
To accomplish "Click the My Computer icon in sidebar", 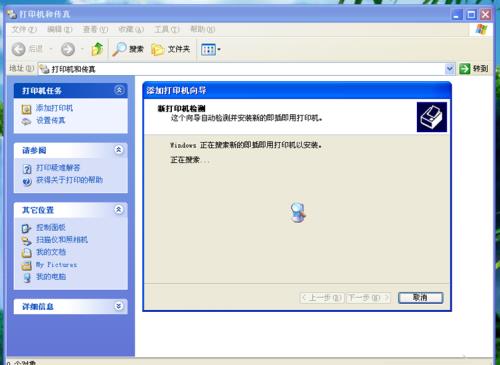I will 27,278.
